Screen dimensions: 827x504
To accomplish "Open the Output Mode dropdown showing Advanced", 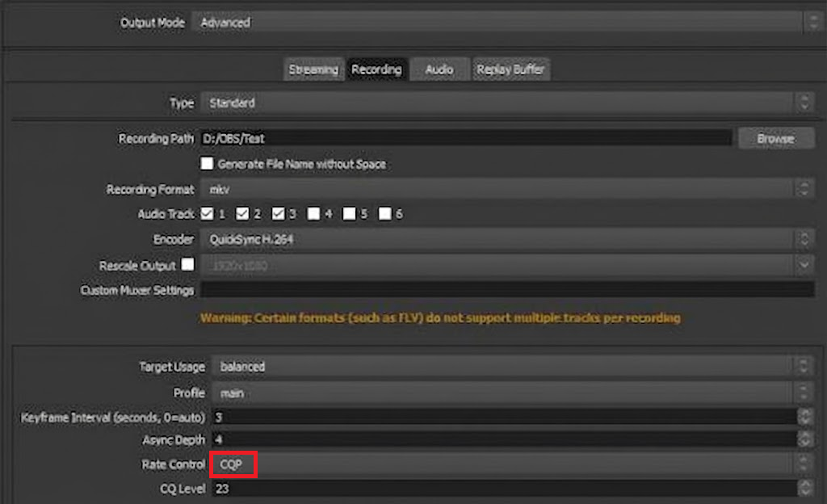I will (x=506, y=23).
